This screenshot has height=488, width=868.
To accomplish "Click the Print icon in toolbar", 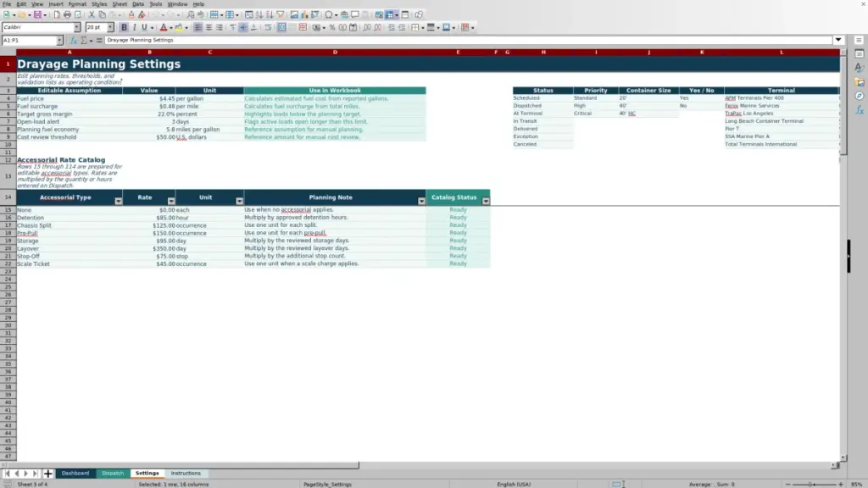I will coord(67,15).
